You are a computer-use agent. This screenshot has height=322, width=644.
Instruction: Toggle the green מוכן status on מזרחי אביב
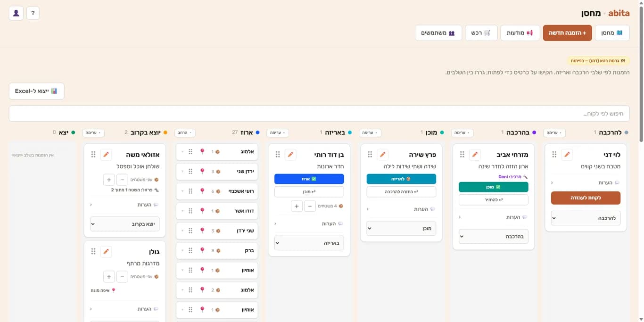494,187
